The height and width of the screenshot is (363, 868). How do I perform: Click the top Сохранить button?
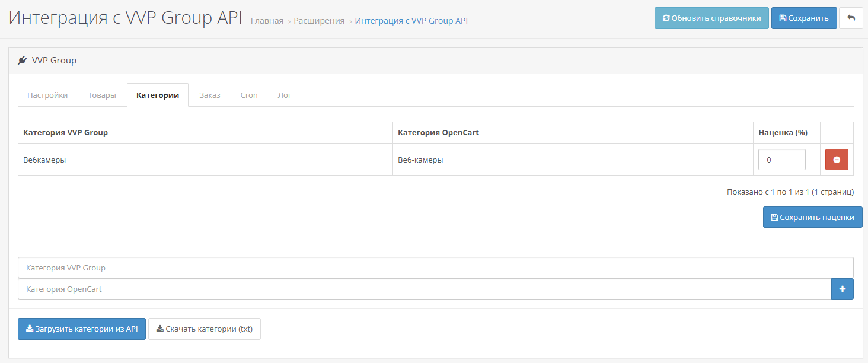coord(804,18)
